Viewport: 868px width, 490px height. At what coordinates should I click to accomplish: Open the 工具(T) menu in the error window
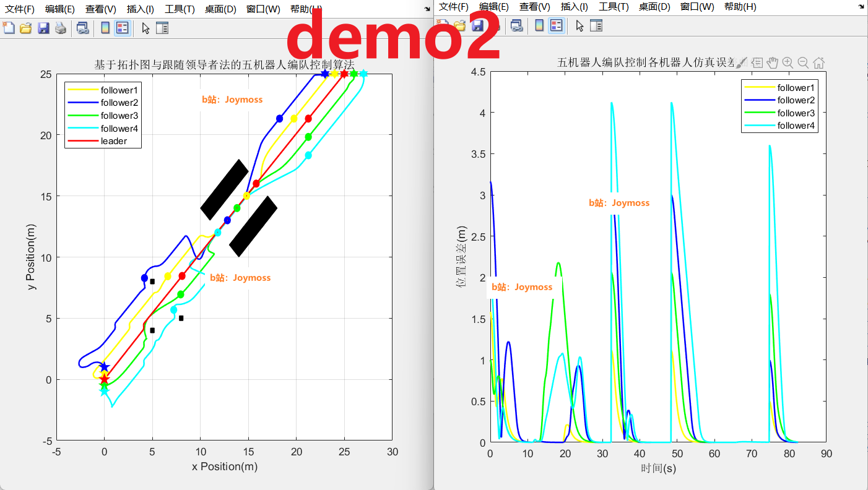point(614,7)
